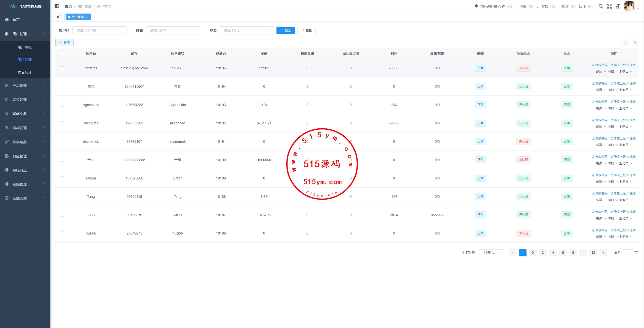Open the 10条/页 page size dropdown
The width and height of the screenshot is (644, 328).
pyautogui.click(x=491, y=253)
